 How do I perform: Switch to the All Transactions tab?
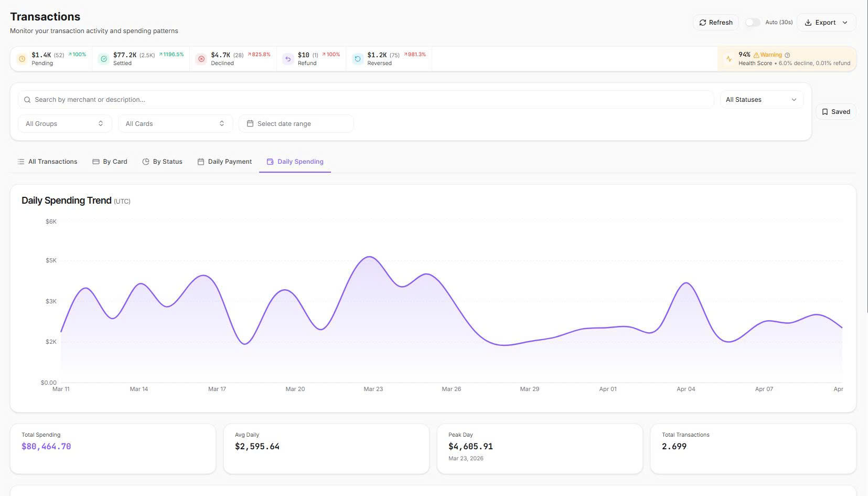47,162
